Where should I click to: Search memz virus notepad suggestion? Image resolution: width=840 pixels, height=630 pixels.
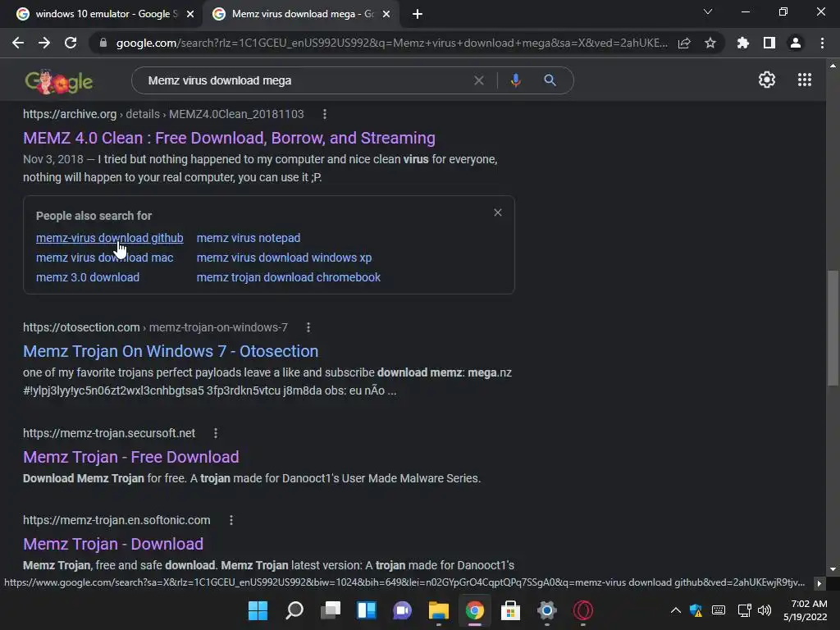(248, 238)
